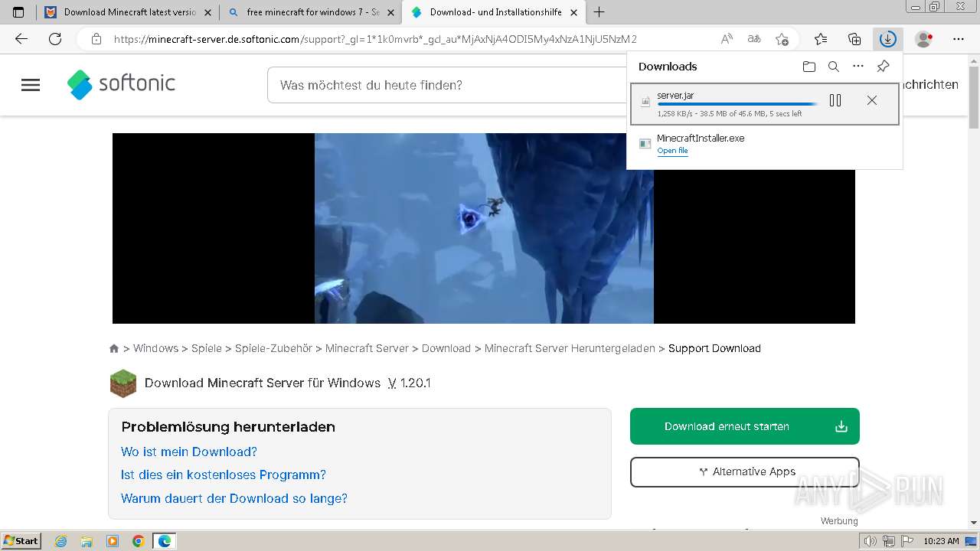980x551 pixels.
Task: Launch Google Chrome from taskbar
Action: tap(139, 541)
